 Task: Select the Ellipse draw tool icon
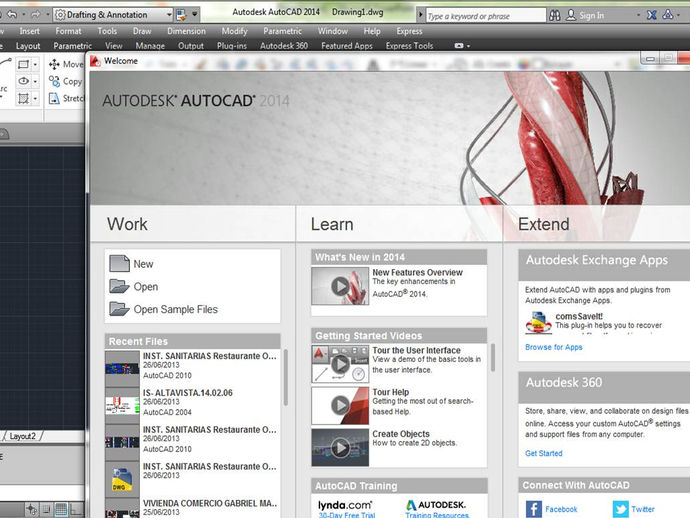[x=23, y=81]
